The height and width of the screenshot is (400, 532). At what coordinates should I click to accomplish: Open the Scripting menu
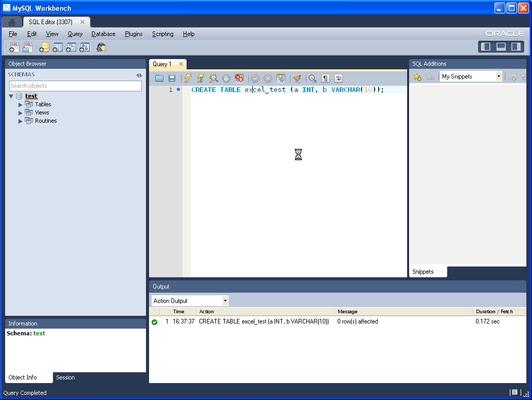(163, 34)
